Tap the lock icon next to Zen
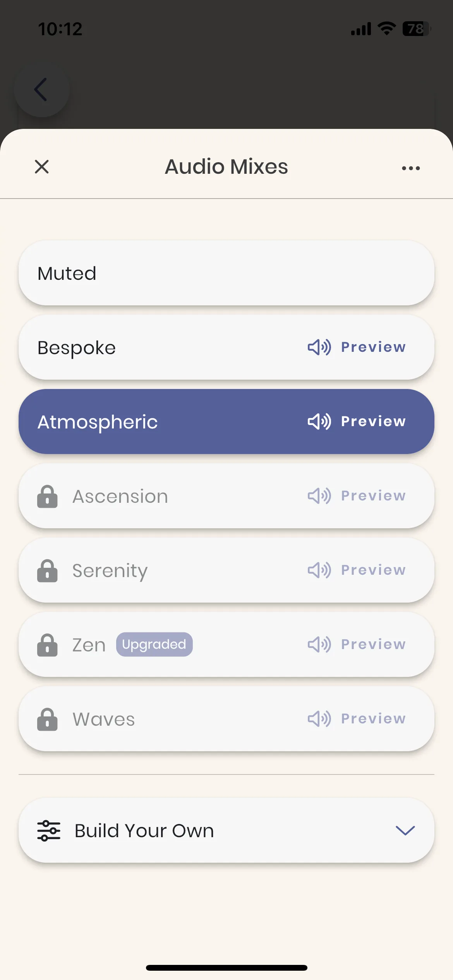 coord(47,645)
